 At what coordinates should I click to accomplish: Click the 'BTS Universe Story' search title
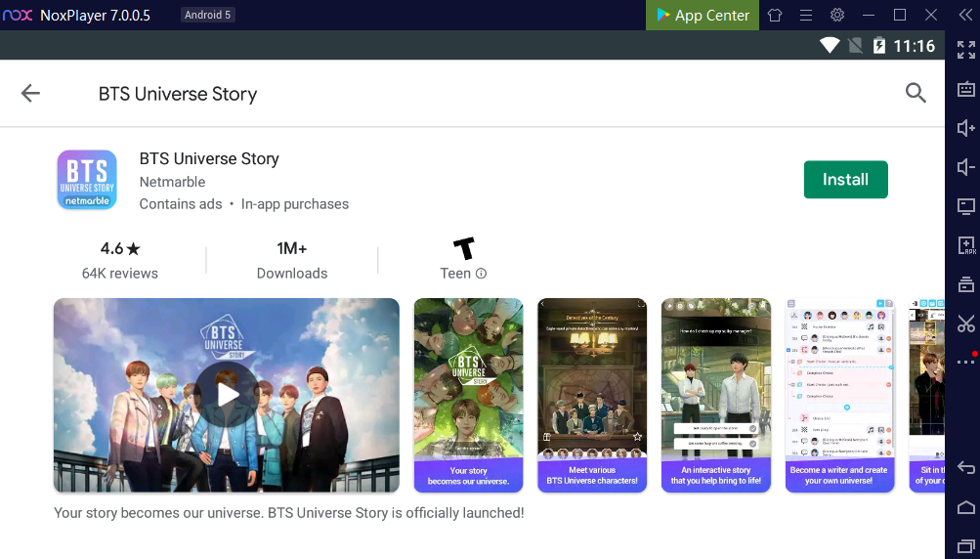pos(178,94)
